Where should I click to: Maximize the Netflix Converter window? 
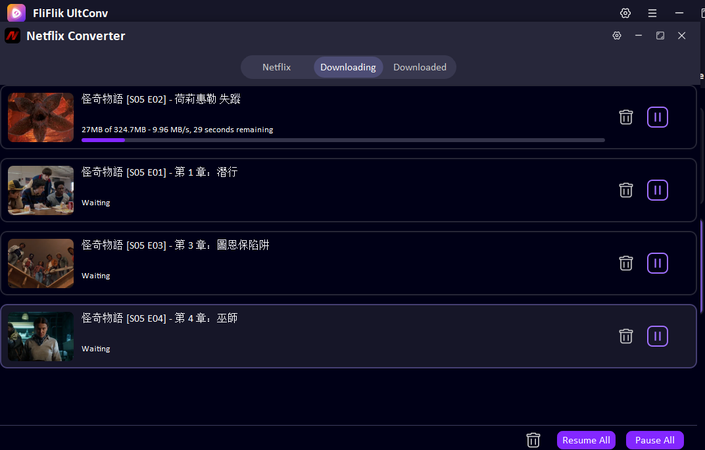tap(660, 36)
